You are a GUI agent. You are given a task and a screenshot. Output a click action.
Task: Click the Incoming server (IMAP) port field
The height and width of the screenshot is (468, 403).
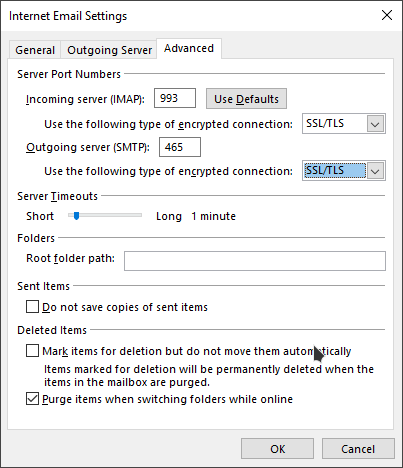coord(175,98)
